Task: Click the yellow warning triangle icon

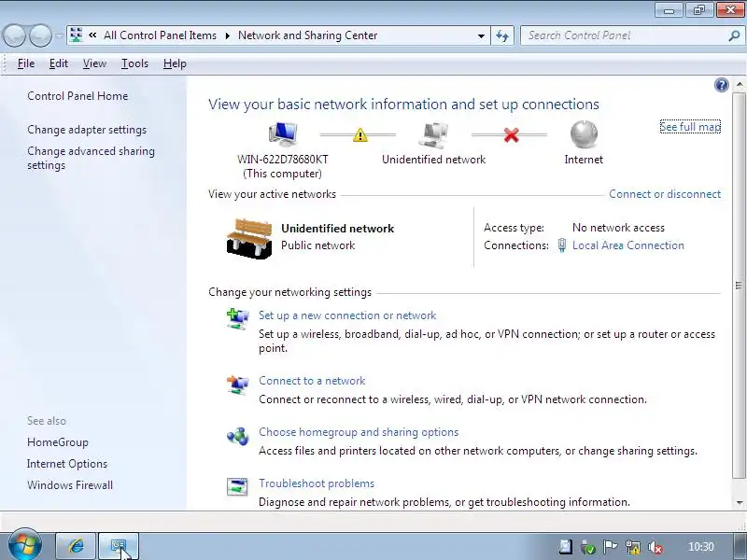Action: [x=360, y=134]
